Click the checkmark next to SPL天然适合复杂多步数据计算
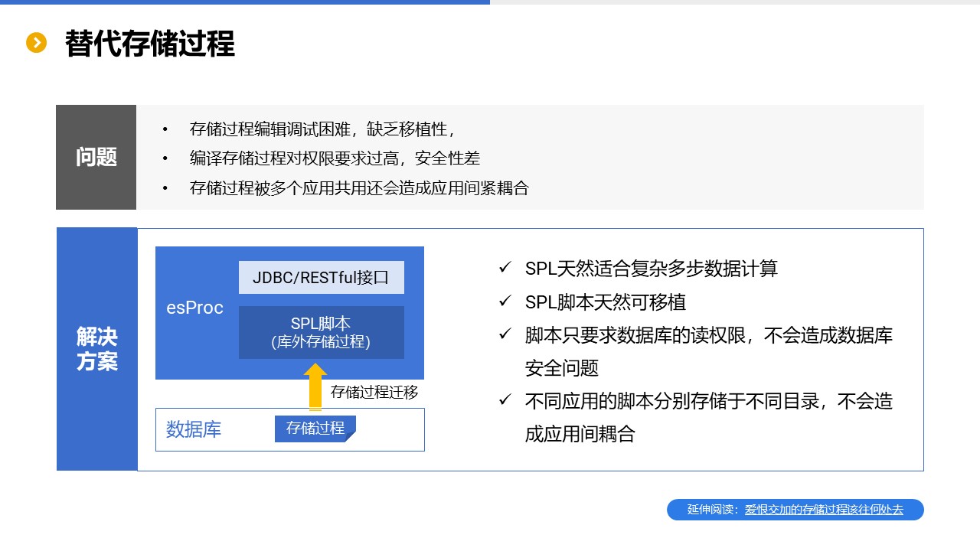 [x=505, y=268]
